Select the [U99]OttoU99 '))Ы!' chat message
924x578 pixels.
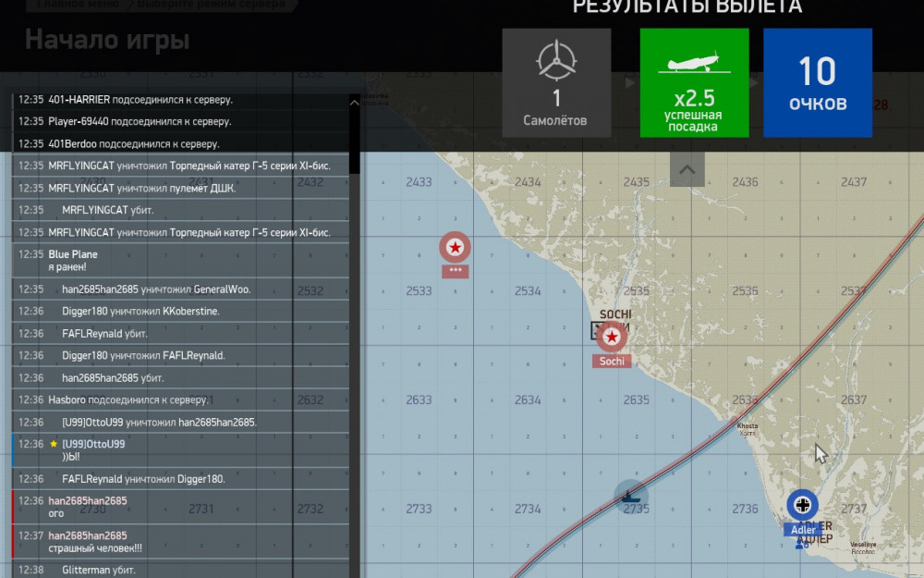pos(180,450)
